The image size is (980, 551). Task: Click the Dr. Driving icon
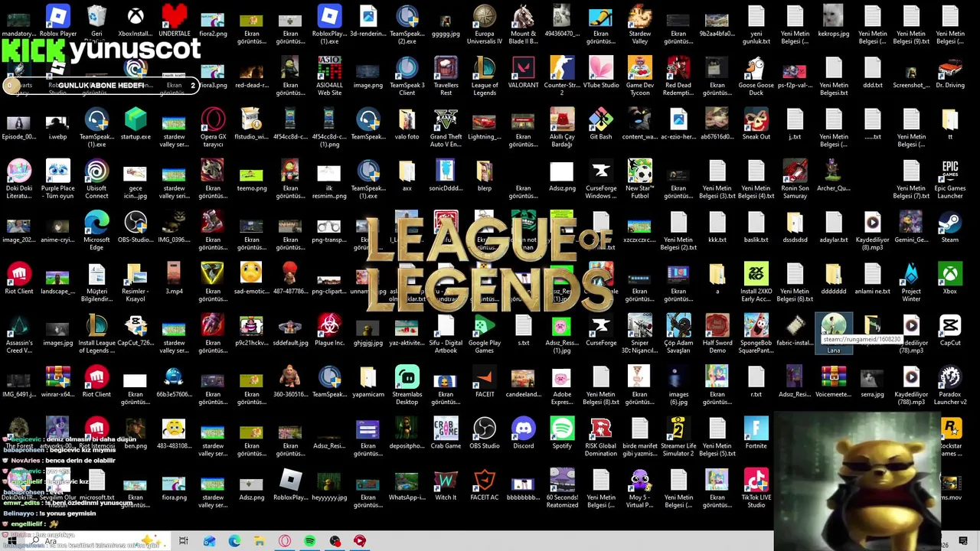pyautogui.click(x=950, y=73)
